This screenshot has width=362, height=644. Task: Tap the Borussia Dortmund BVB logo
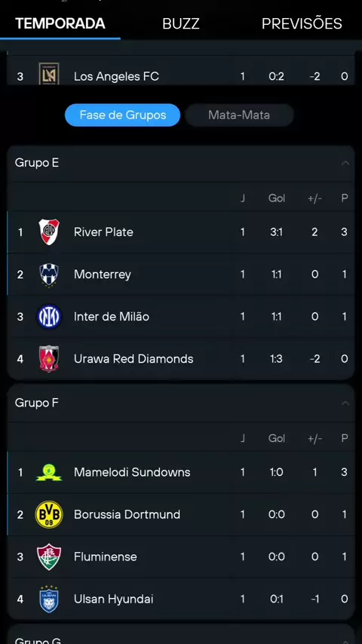49,514
